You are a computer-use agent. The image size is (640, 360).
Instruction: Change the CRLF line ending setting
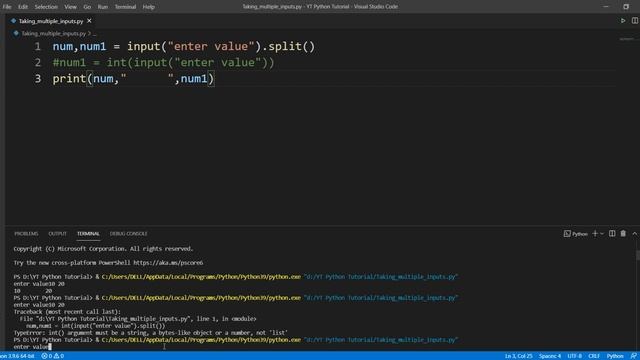click(594, 356)
